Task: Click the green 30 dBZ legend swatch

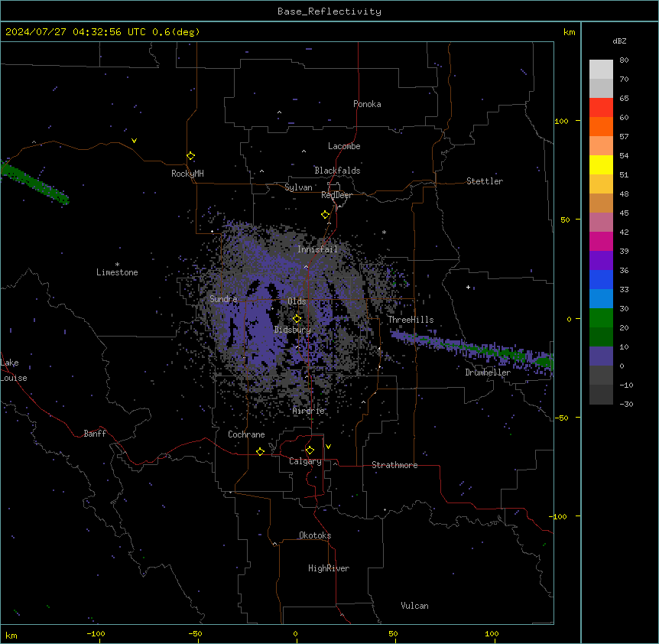Action: pos(601,318)
